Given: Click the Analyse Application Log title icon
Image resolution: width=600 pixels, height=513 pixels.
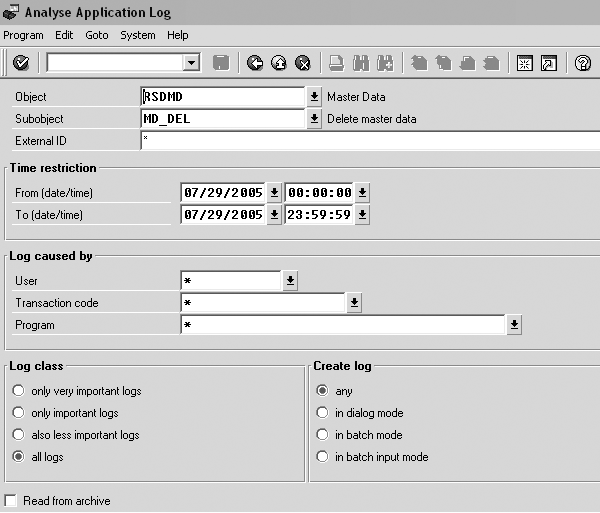Looking at the screenshot, I should [11, 12].
